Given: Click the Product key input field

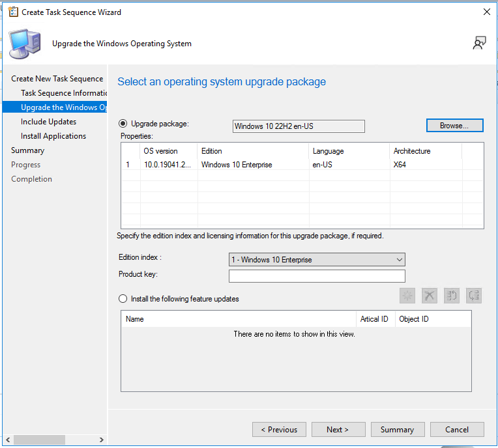Looking at the screenshot, I should 317,275.
